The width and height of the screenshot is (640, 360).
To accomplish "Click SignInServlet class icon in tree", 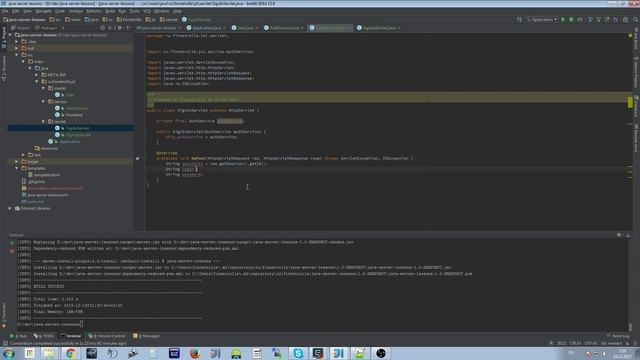I will click(x=57, y=128).
